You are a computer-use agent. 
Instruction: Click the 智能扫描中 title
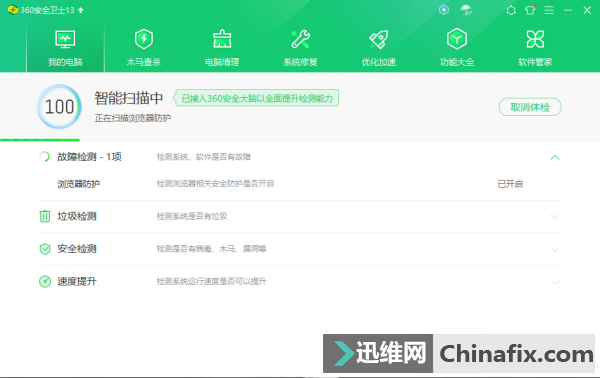pos(129,98)
